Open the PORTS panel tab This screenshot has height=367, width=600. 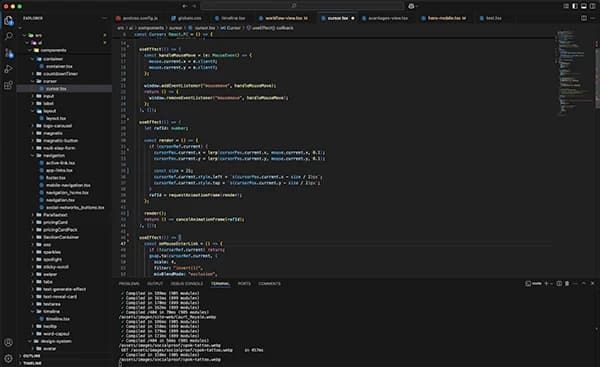click(244, 284)
